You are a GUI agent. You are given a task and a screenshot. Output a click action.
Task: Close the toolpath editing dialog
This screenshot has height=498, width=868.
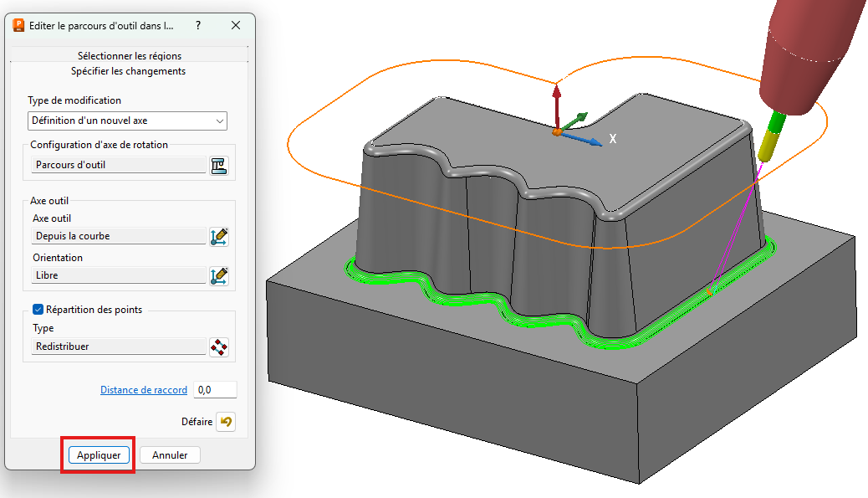[x=236, y=26]
